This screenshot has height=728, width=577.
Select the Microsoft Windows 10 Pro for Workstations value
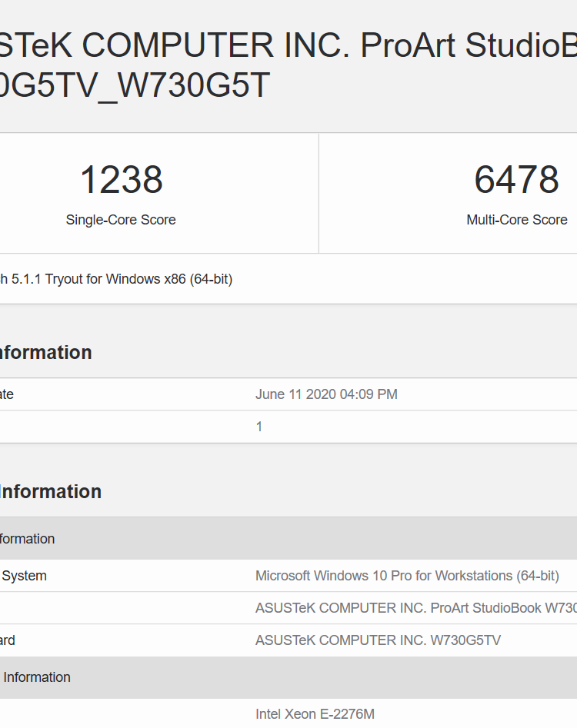click(x=407, y=576)
